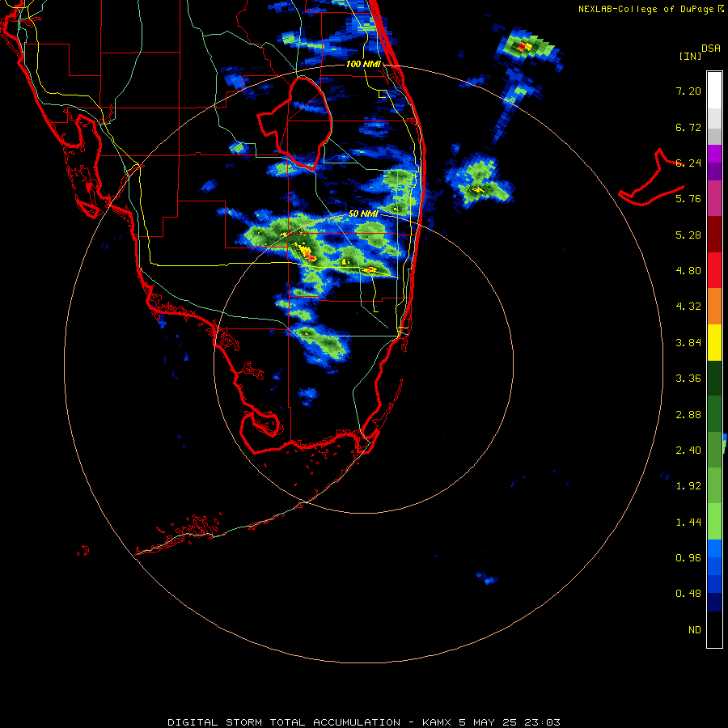
Task: Select the dark maroon legend swatch
Action: click(714, 235)
